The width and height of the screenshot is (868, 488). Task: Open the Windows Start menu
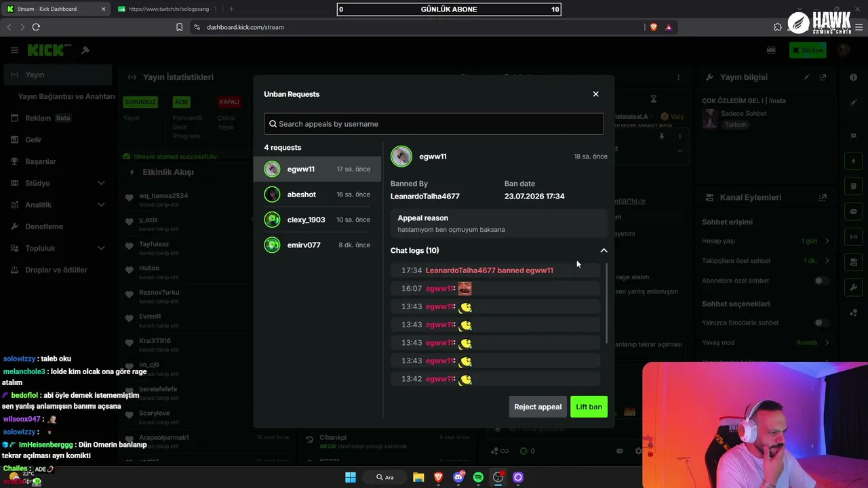pyautogui.click(x=351, y=477)
